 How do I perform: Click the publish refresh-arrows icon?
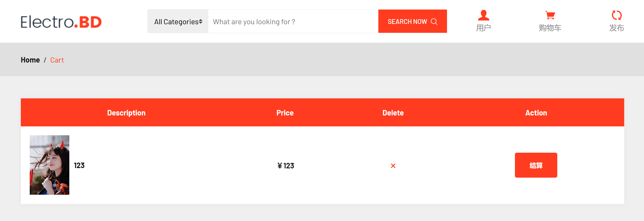(617, 15)
